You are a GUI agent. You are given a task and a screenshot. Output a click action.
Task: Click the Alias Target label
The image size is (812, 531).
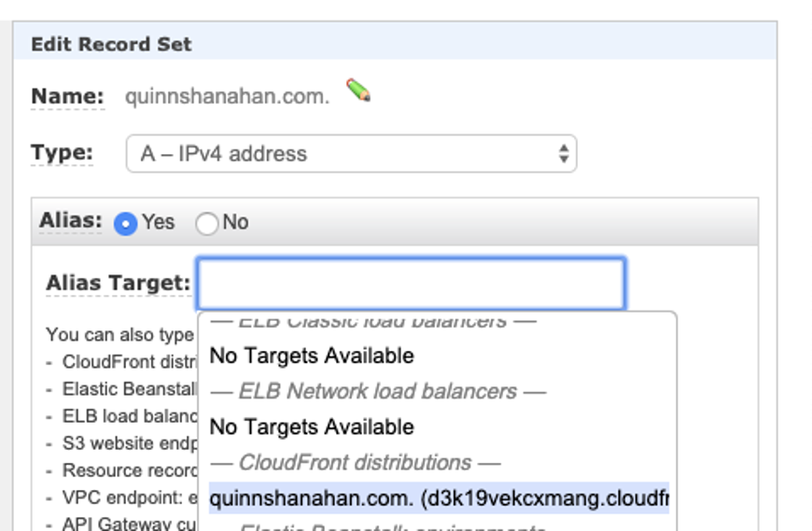pos(118,283)
